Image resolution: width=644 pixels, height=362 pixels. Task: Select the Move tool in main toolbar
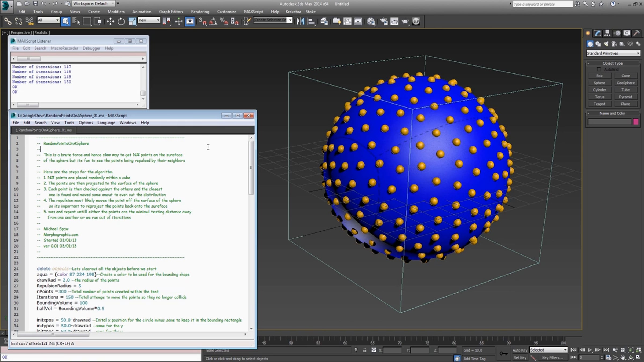point(110,21)
